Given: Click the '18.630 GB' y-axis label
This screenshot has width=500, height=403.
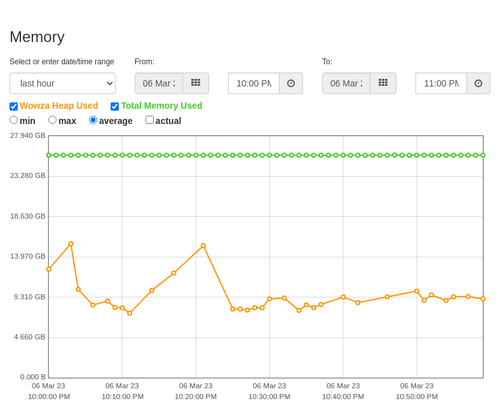Looking at the screenshot, I should point(28,216).
